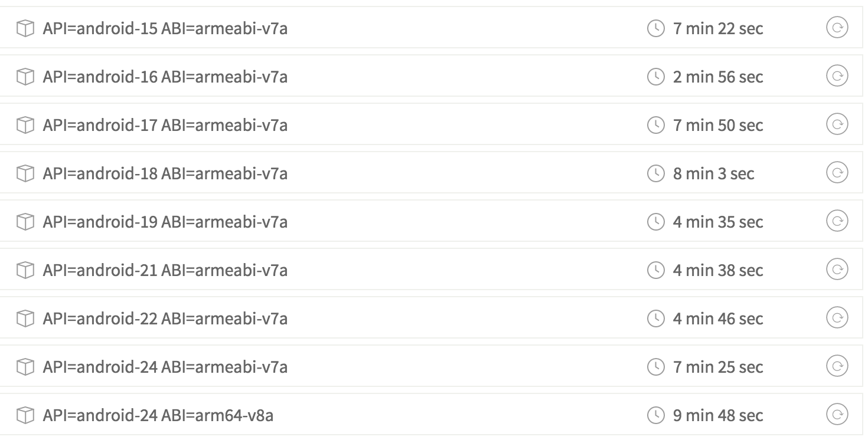The width and height of the screenshot is (868, 440).
Task: Rebuild the API=android-22 configuration
Action: tap(838, 318)
